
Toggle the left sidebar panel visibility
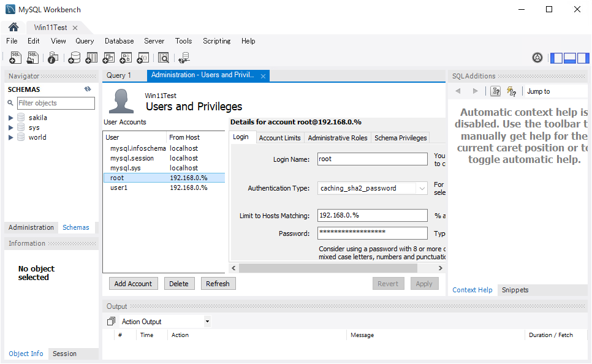coord(556,58)
